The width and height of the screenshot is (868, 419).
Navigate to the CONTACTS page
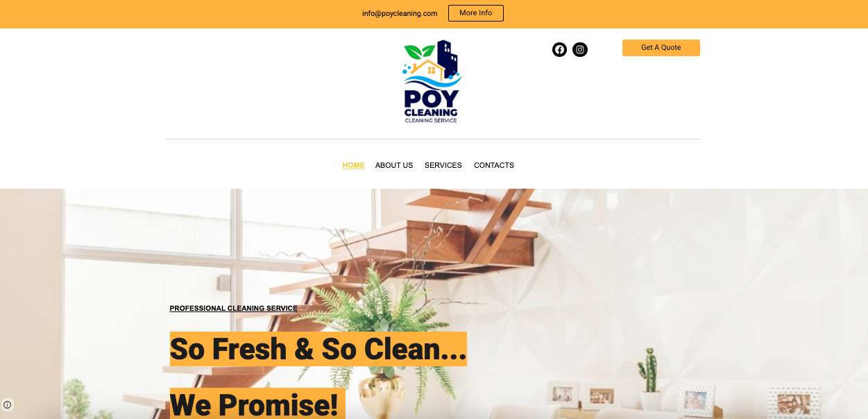tap(494, 165)
